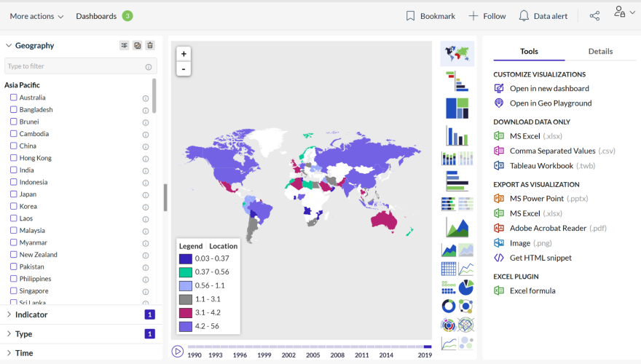Clear Geography selection with trash icon
Image resolution: width=641 pixels, height=364 pixels.
(150, 45)
